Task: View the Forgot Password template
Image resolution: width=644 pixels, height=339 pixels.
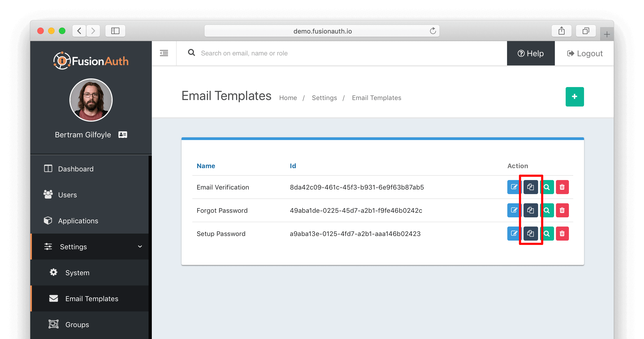Action: pyautogui.click(x=547, y=210)
